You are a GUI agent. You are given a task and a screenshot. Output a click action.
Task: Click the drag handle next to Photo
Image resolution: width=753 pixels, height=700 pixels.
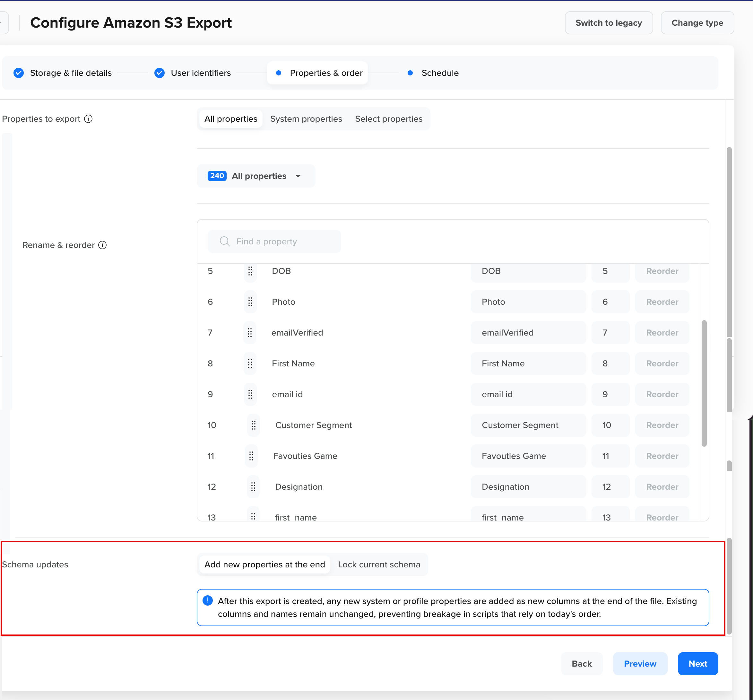point(250,302)
